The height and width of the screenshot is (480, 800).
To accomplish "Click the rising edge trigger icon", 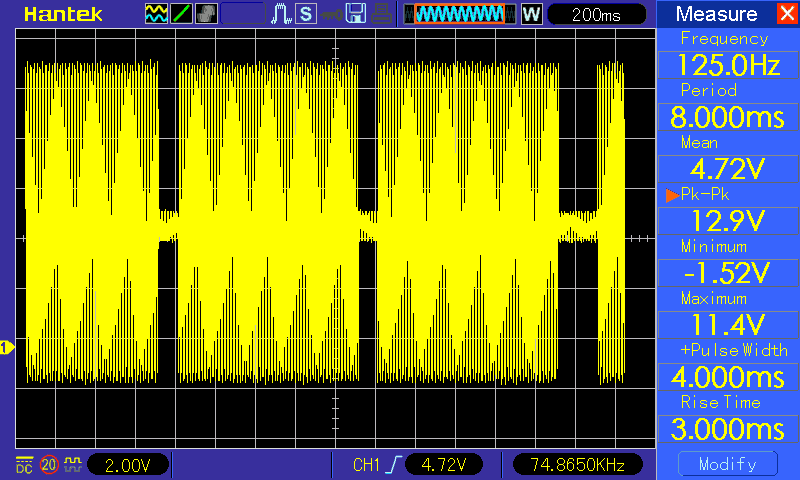I will point(393,465).
